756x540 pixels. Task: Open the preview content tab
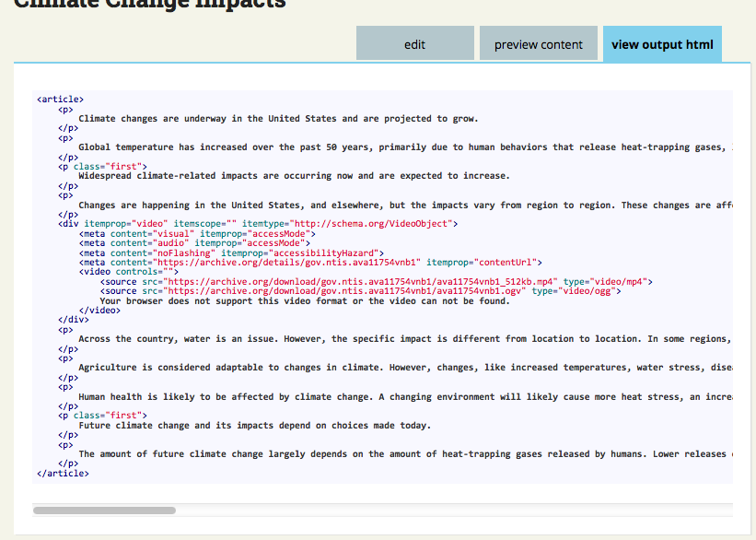click(538, 43)
